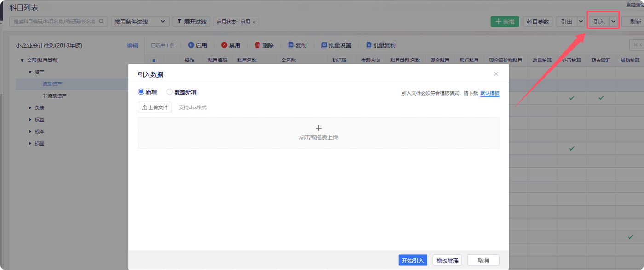Open the 引入 dropdown arrow
The height and width of the screenshot is (270, 644).
point(614,22)
